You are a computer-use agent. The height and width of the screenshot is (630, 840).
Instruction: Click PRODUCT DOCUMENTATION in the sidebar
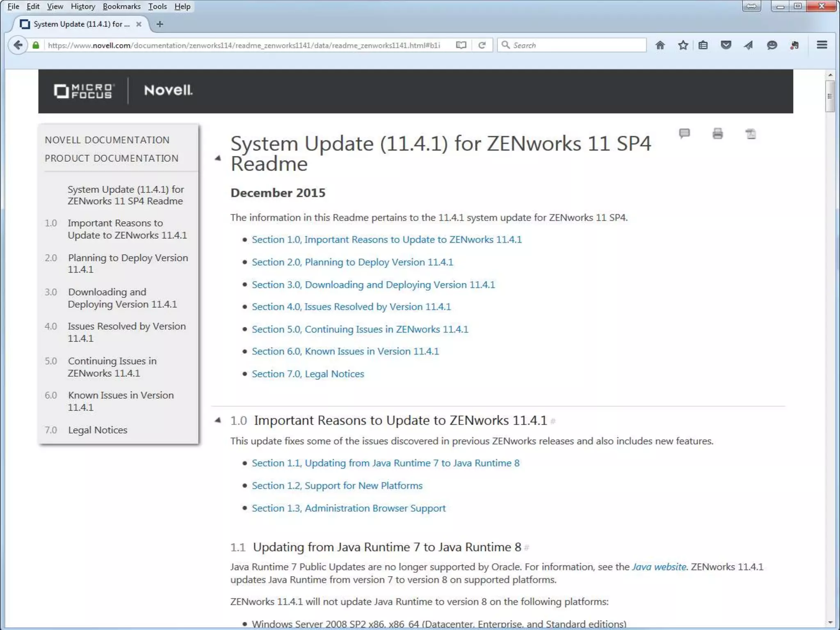(x=112, y=158)
